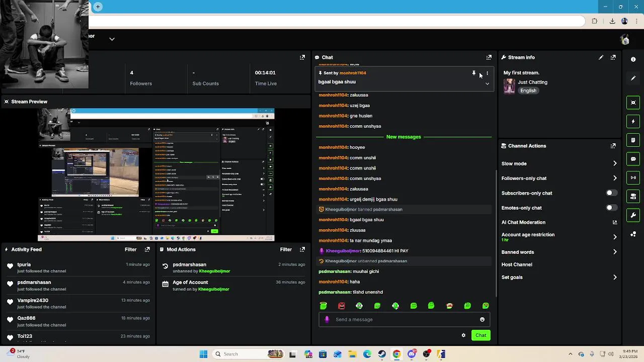This screenshot has height=362, width=644.
Task: Edit the Stream info details
Action: click(x=601, y=57)
